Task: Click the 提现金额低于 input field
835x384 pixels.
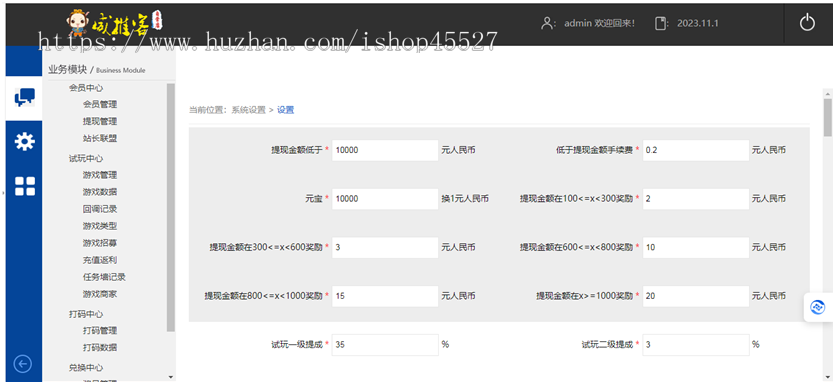Action: pyautogui.click(x=385, y=150)
